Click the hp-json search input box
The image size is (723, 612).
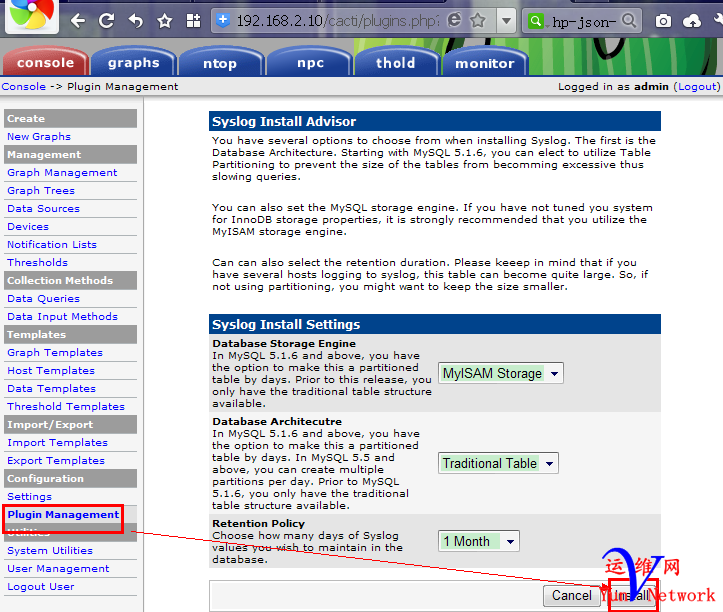pos(583,21)
